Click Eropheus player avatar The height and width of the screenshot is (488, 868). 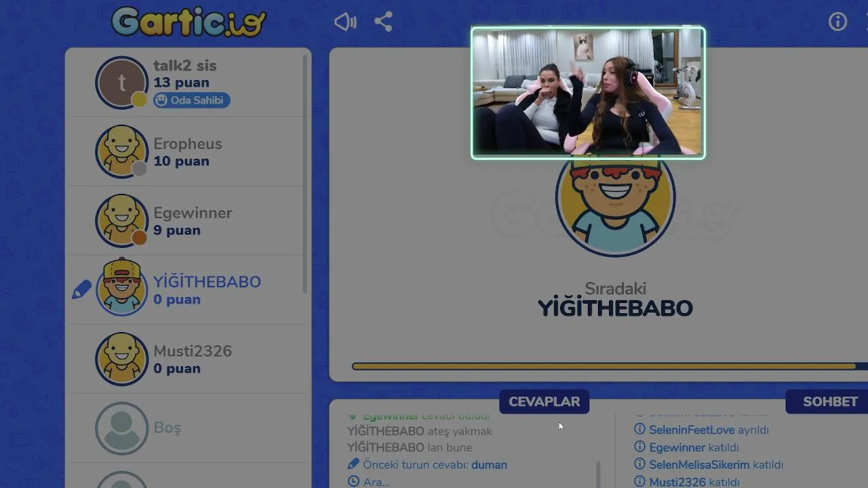122,152
